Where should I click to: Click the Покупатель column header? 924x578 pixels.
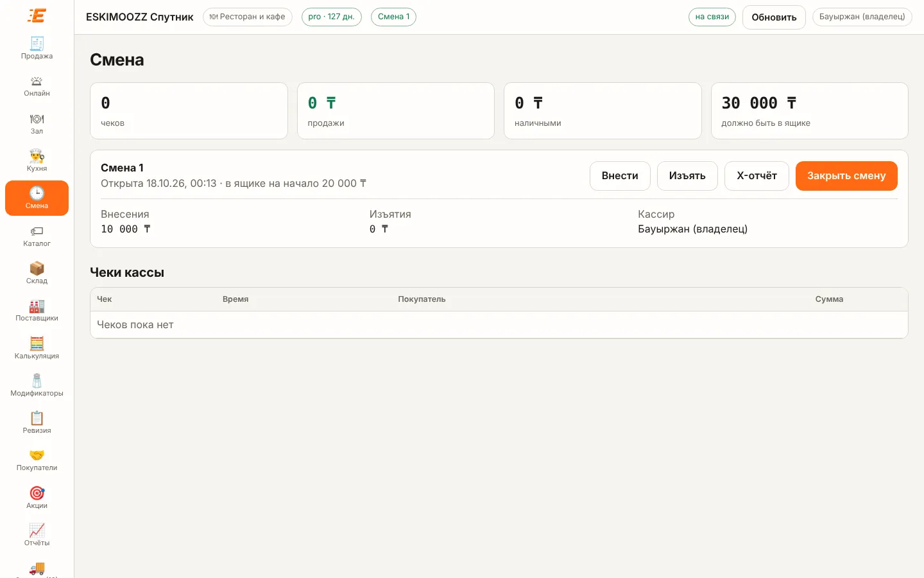pos(422,299)
